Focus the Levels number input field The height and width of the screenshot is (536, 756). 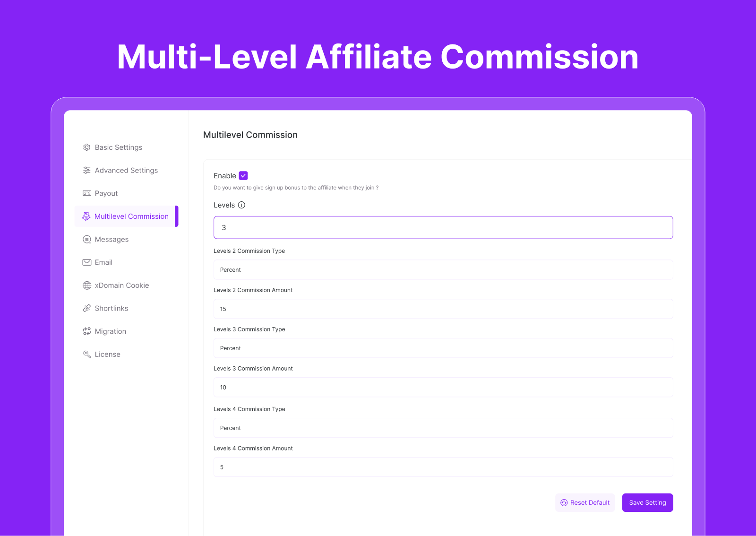[443, 228]
